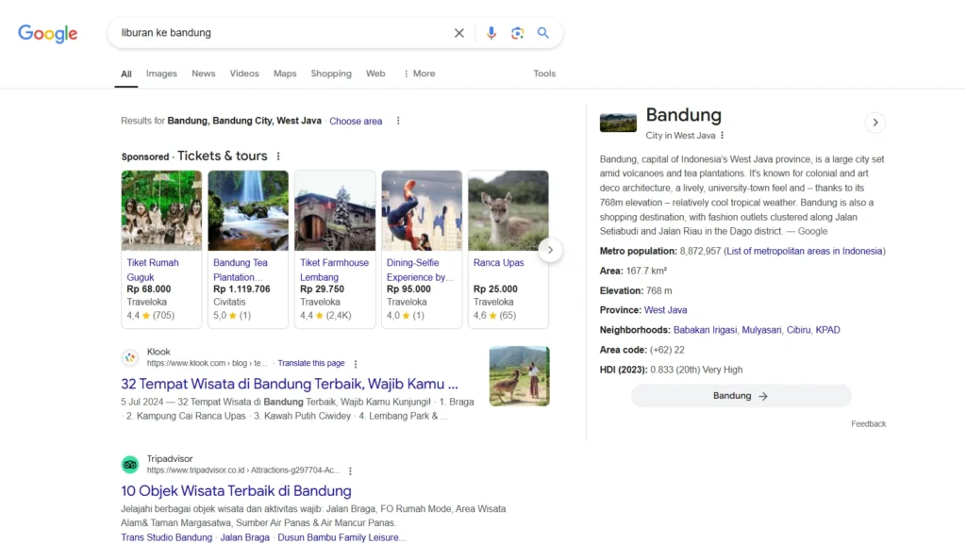Open Sponsored Tickets & tours options menu
This screenshot has width=966, height=560.
[x=278, y=156]
